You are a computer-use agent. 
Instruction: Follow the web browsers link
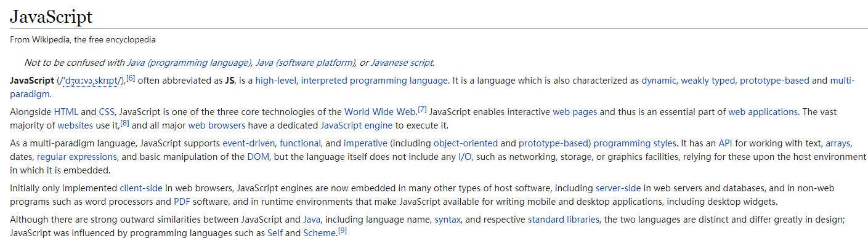coord(217,125)
